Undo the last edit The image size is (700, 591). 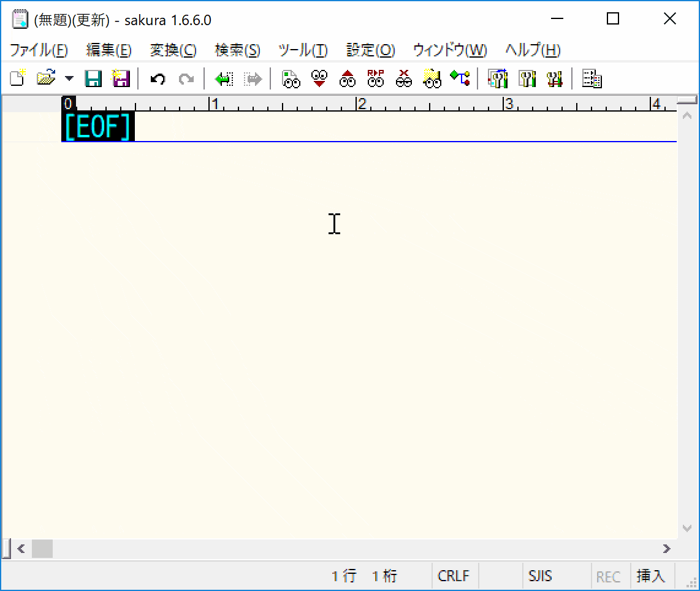[158, 78]
